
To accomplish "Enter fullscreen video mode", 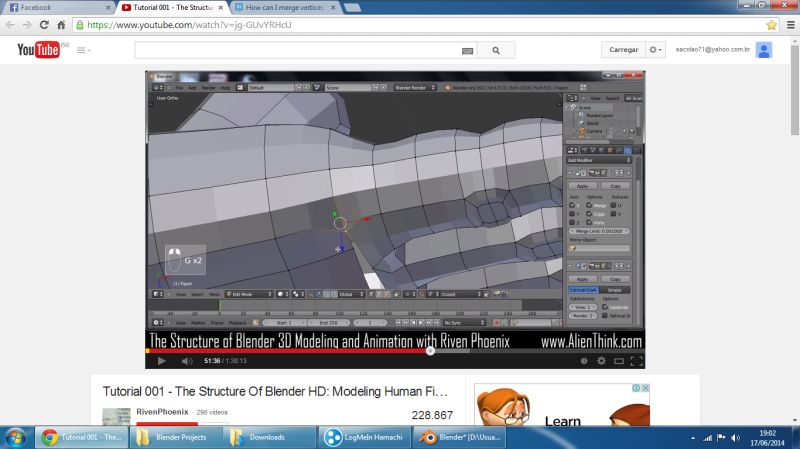I will pyautogui.click(x=636, y=361).
